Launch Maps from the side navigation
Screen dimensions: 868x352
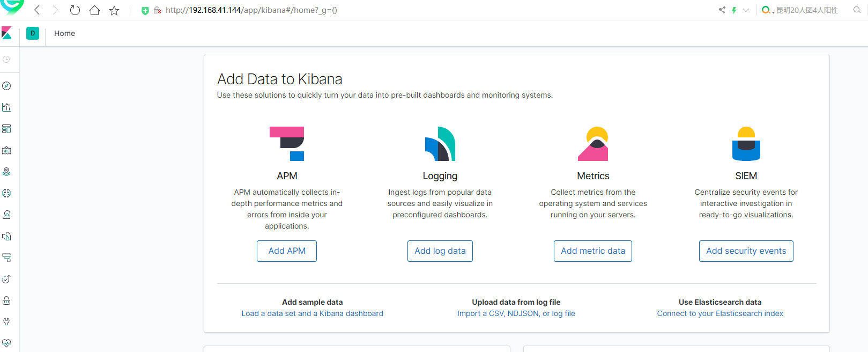coord(6,172)
